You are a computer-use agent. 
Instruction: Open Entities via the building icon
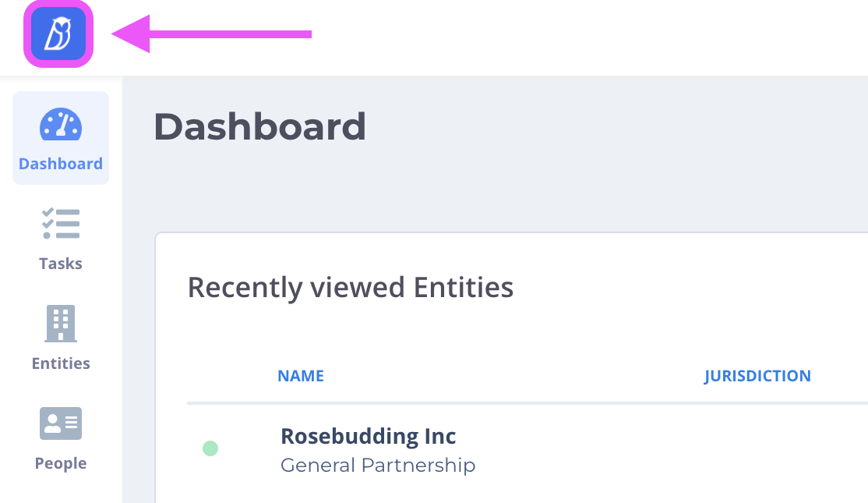click(61, 324)
